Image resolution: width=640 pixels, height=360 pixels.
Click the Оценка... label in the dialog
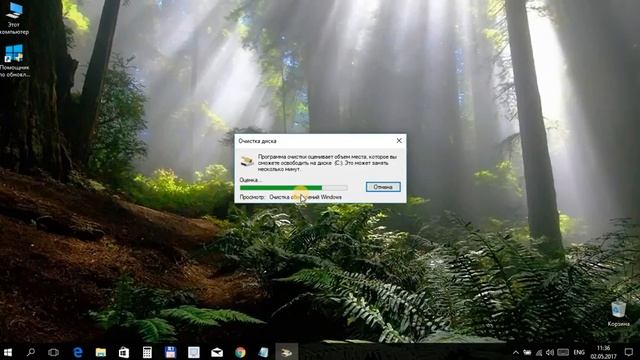point(250,180)
